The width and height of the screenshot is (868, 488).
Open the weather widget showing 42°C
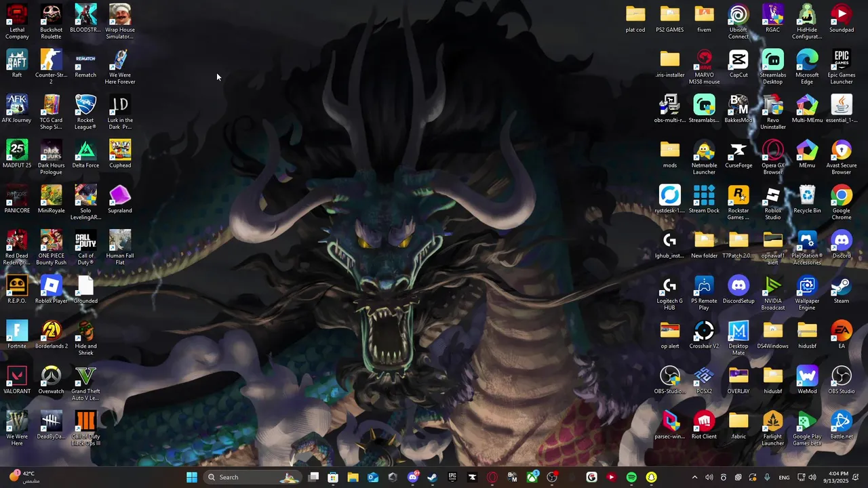24,477
